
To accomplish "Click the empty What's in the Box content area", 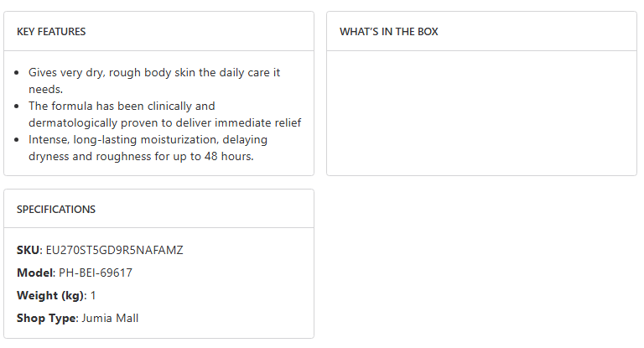I will (x=481, y=113).
